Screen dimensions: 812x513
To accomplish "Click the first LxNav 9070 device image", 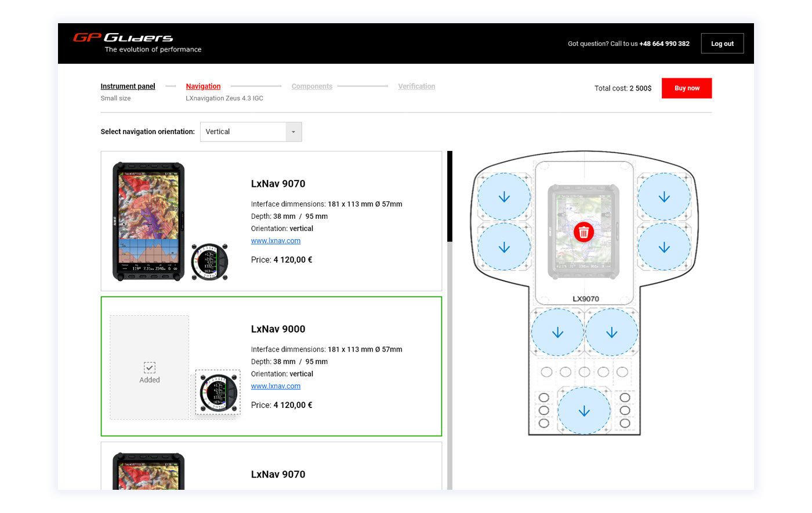I will pyautogui.click(x=148, y=222).
